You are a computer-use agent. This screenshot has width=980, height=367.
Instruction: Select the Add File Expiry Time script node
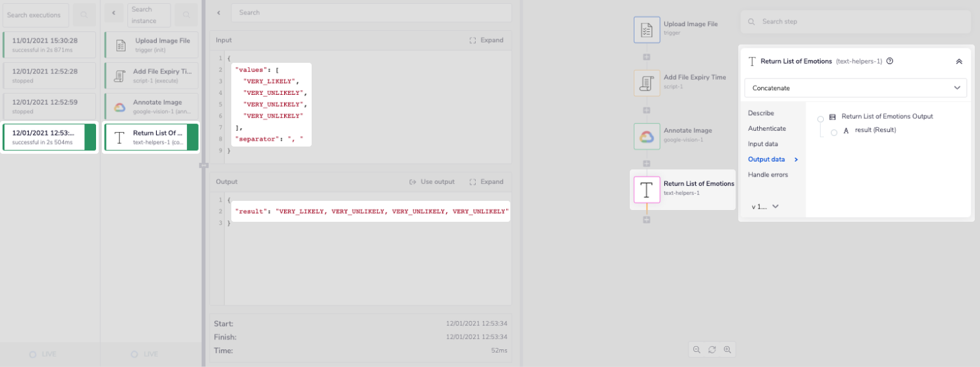tap(647, 84)
